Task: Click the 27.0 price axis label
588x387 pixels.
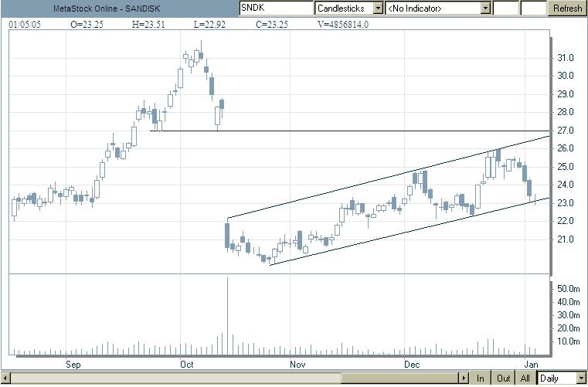Action: click(x=566, y=131)
